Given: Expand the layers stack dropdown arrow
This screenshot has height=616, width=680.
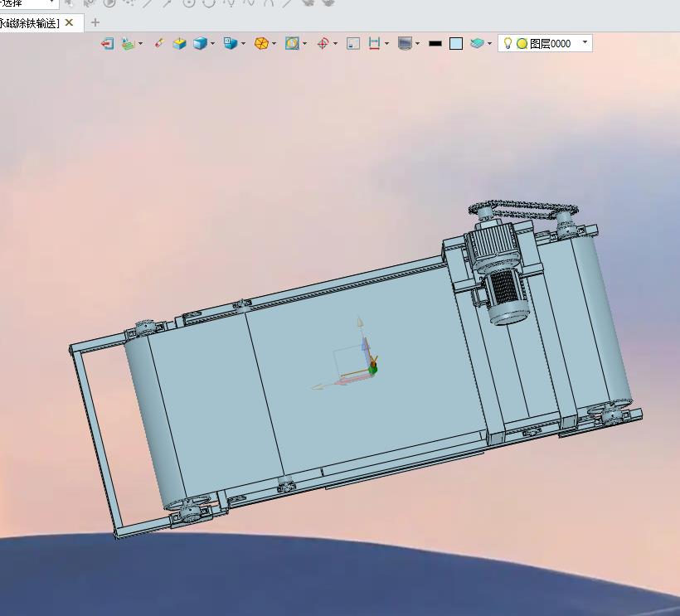Looking at the screenshot, I should click(489, 43).
